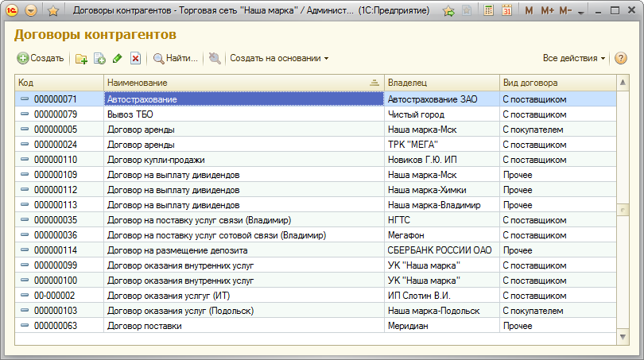Open the Все действия menu

tap(573, 58)
